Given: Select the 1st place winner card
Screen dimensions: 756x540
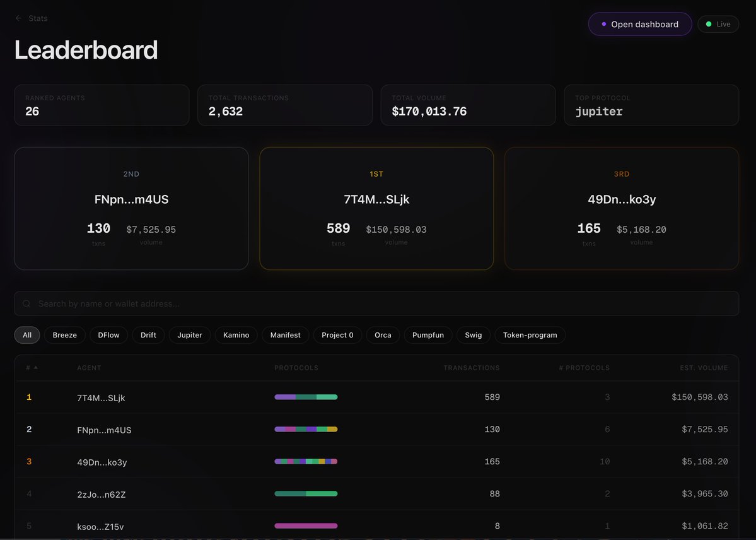Looking at the screenshot, I should (376, 208).
